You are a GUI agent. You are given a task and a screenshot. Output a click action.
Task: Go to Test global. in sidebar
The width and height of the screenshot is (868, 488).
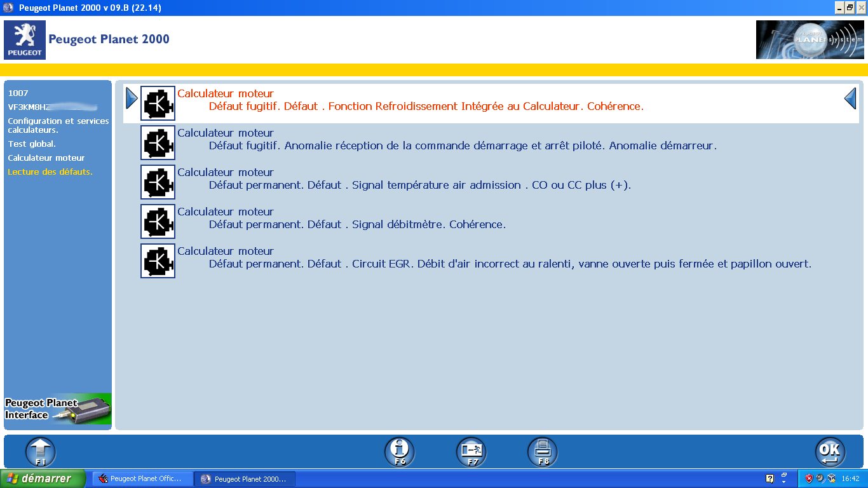click(32, 144)
